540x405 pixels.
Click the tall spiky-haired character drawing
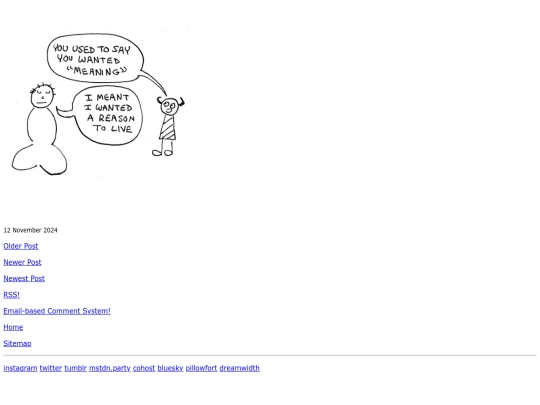[40, 129]
